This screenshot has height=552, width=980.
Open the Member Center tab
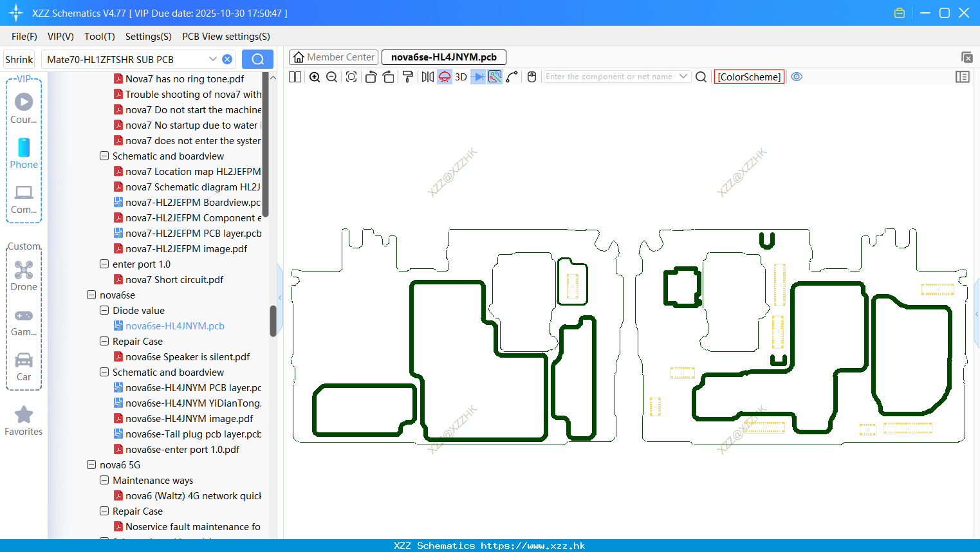tap(333, 57)
